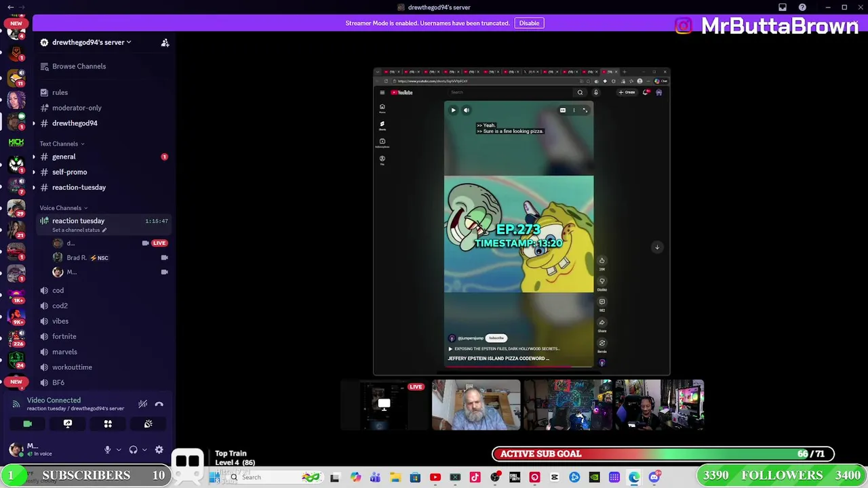The width and height of the screenshot is (868, 488).
Task: Toggle captions on the streamed Short
Action: 562,110
